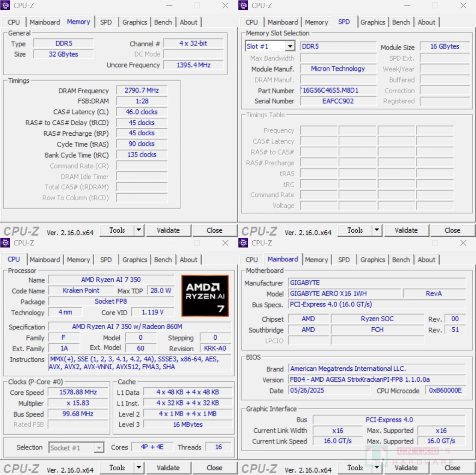
Task: Click Close button in CPU window
Action: [214, 468]
